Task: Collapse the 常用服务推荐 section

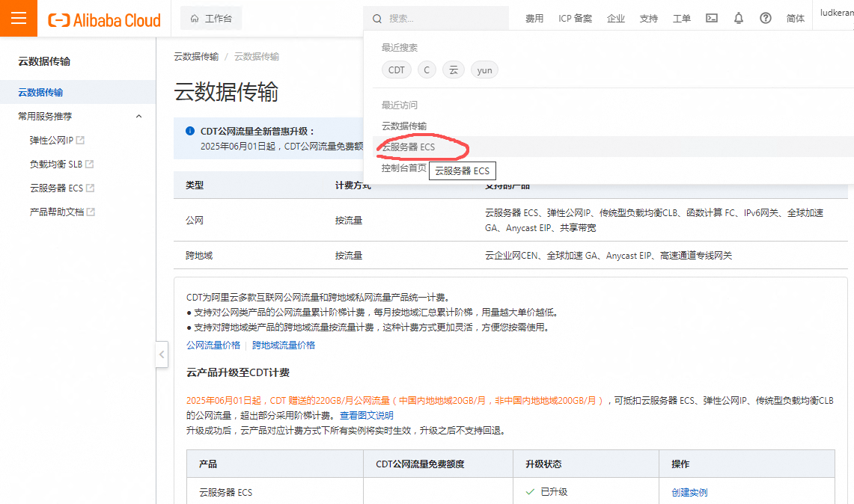Action: click(x=138, y=117)
